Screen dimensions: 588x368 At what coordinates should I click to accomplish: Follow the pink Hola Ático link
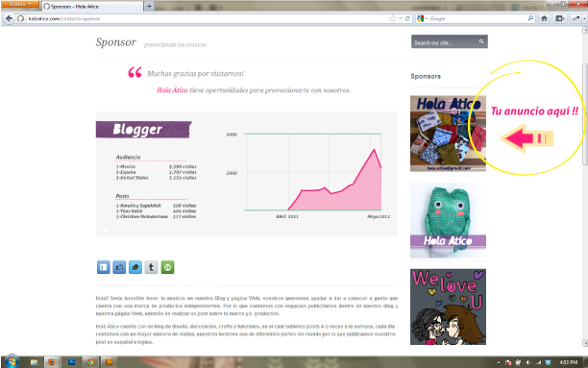coord(173,90)
